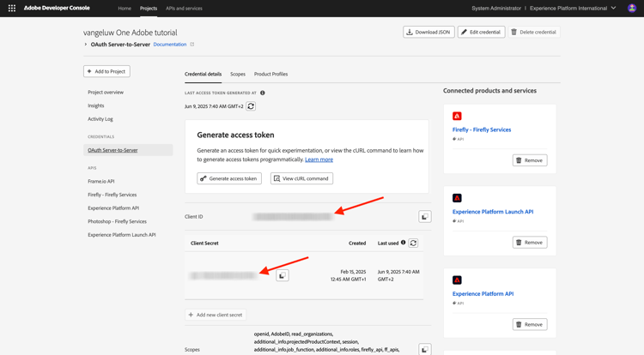
Task: Refresh the client secret last used
Action: coord(413,243)
